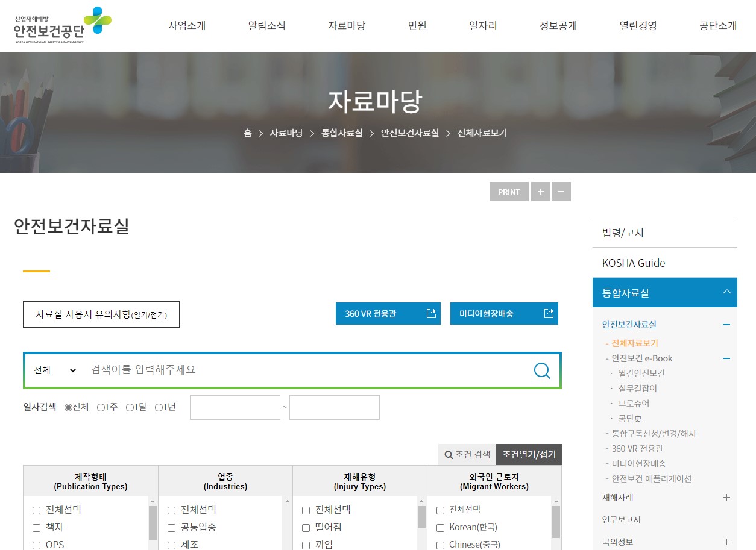Click 안전보건자료실 in the breadcrumb
Screen dimensions: 756x550
point(410,133)
